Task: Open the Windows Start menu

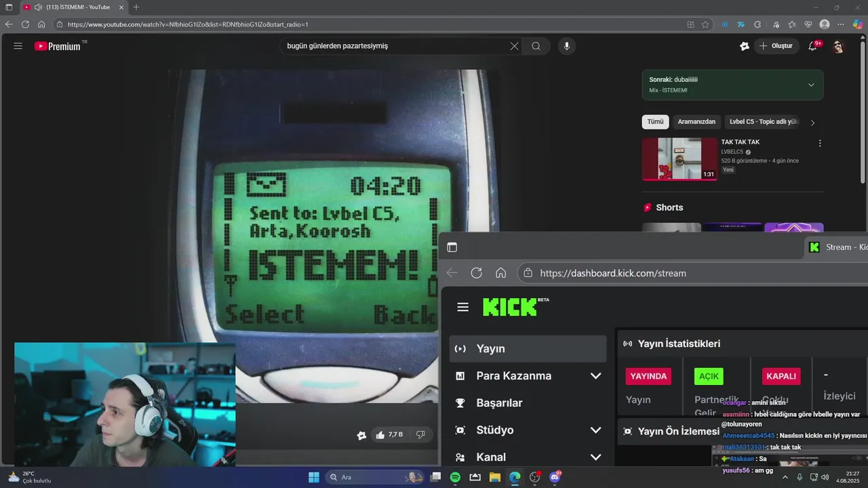Action: [x=314, y=477]
